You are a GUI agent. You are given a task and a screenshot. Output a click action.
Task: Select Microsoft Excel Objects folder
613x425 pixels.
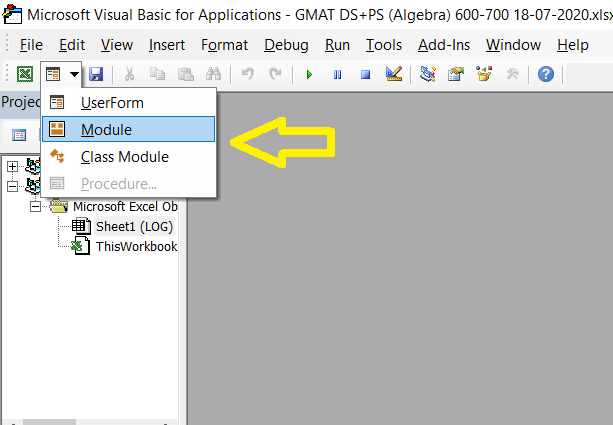[x=125, y=206]
